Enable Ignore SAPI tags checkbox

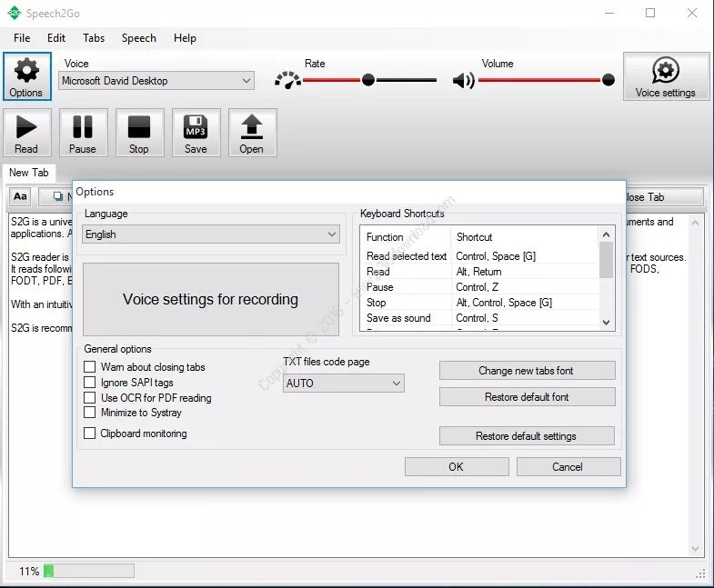point(90,383)
